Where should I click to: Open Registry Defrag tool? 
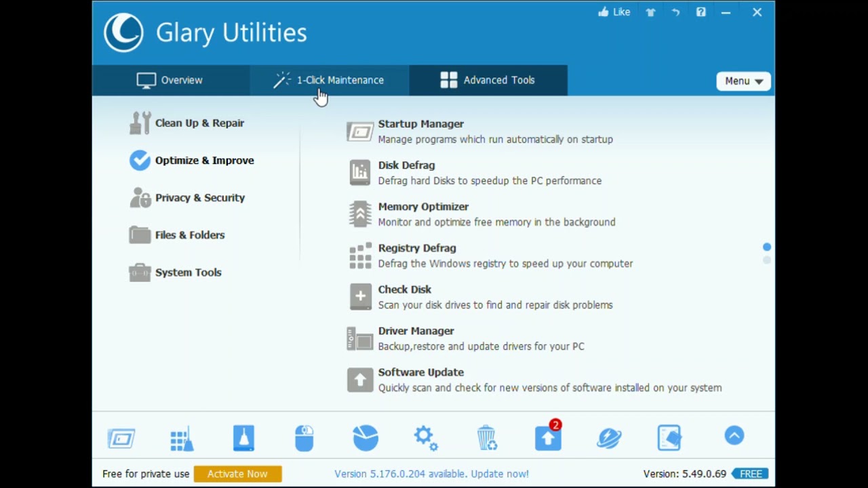[x=416, y=248]
